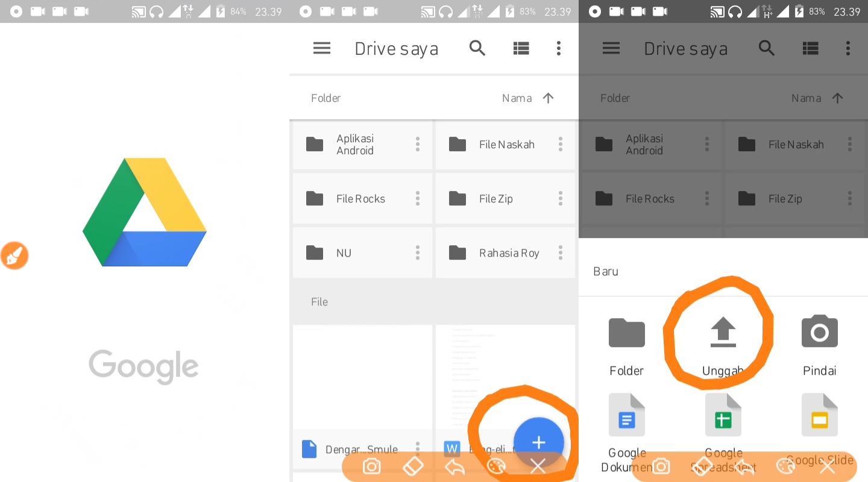Close the orange annotation toolbar in the middle screen

tap(538, 466)
